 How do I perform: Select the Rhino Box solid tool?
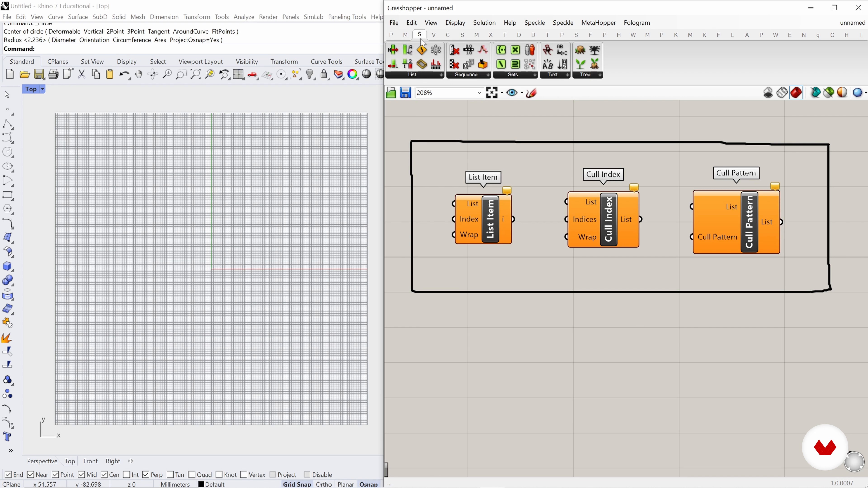click(x=7, y=266)
